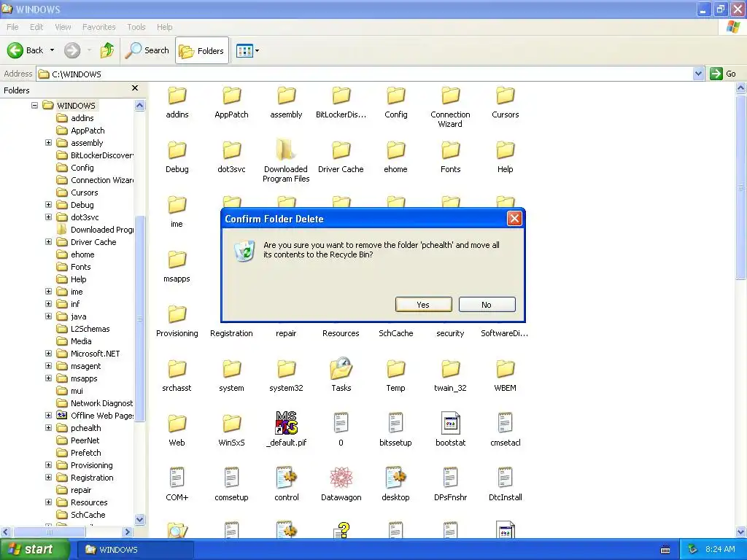
Task: Open the Windows start menu
Action: coord(35,549)
